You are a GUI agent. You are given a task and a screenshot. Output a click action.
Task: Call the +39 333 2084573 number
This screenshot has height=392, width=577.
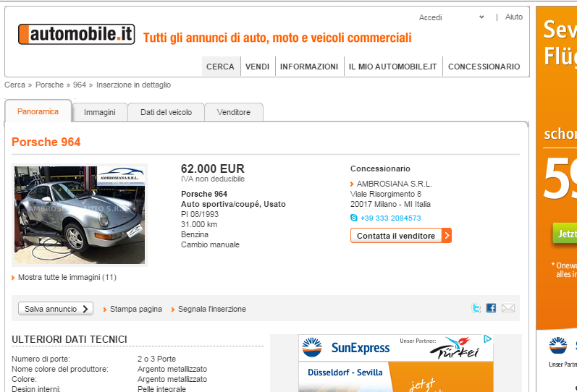(390, 218)
